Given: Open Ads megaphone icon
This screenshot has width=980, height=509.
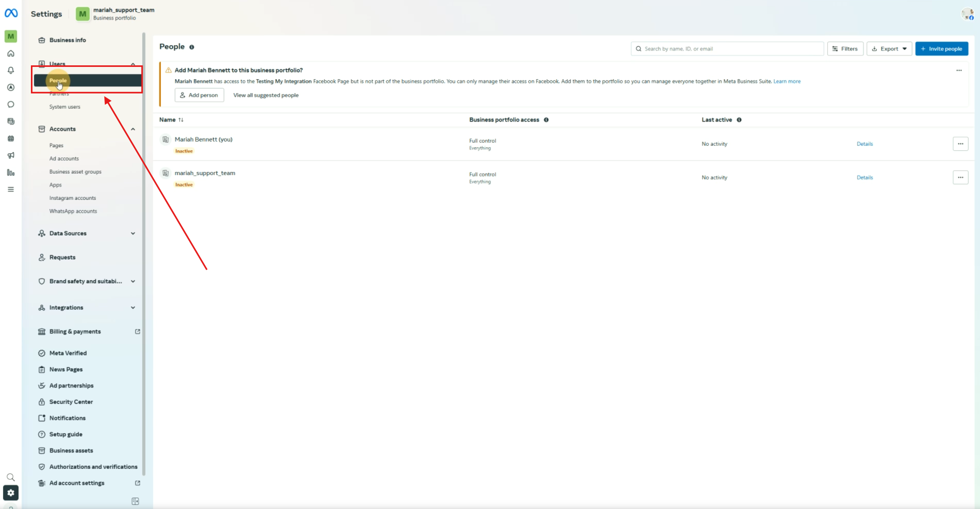Looking at the screenshot, I should pyautogui.click(x=11, y=155).
